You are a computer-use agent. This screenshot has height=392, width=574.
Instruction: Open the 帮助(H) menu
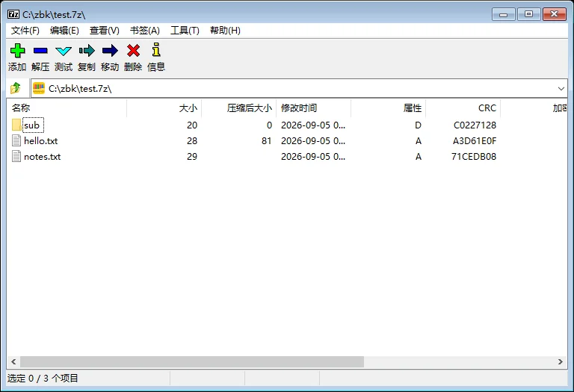(x=225, y=31)
